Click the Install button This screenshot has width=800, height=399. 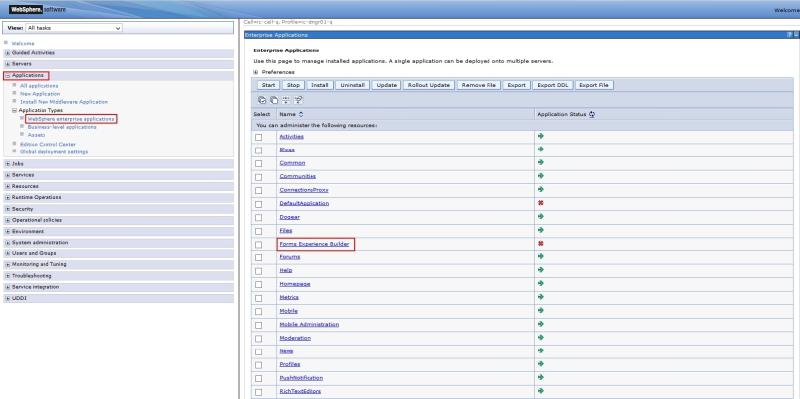pos(320,85)
